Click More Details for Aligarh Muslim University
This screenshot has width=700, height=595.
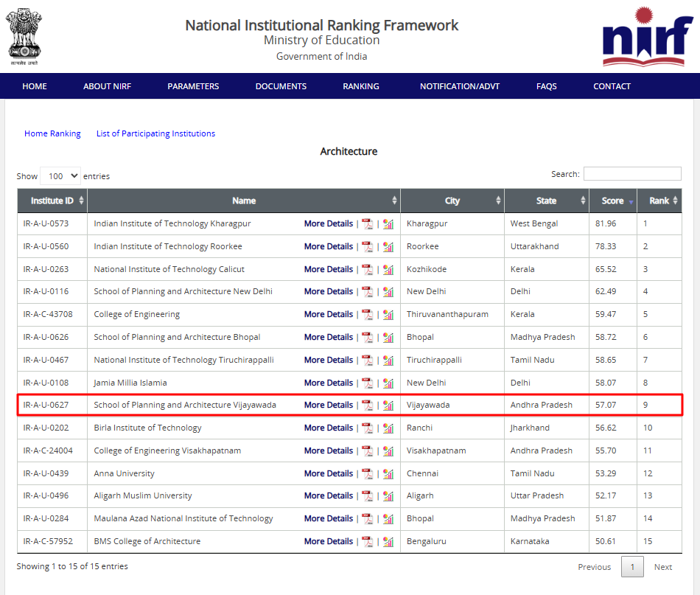[x=329, y=495]
